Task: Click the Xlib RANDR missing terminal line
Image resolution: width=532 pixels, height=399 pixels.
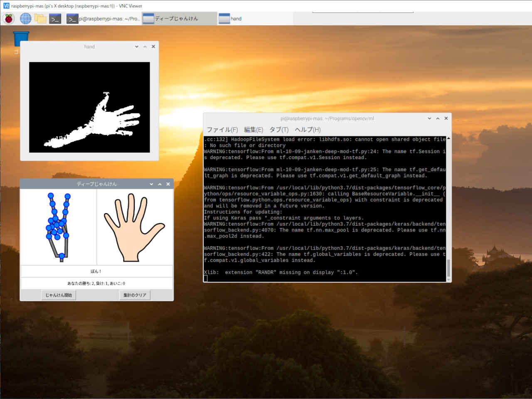Action: click(281, 272)
